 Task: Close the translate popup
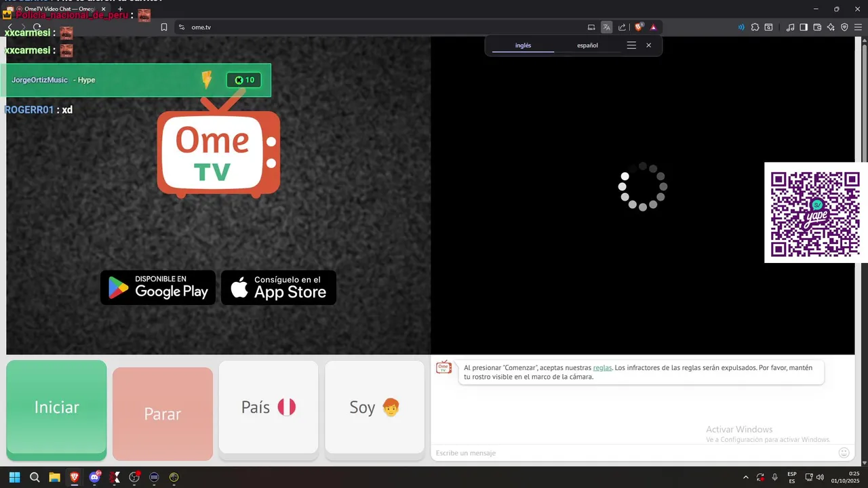648,45
